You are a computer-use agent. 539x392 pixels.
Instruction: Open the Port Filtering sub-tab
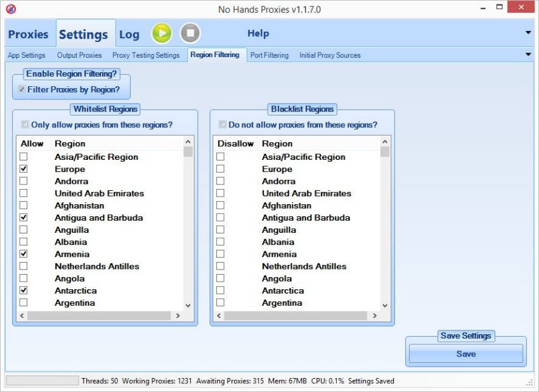pos(269,55)
